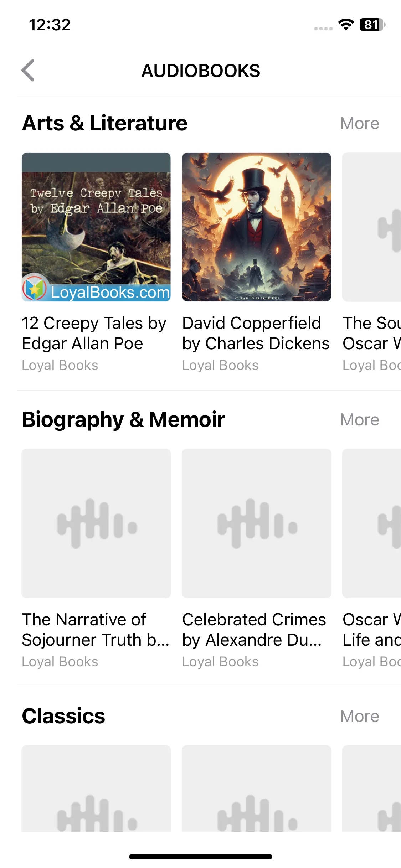Tap the back chevron icon
The image size is (401, 868).
28,70
